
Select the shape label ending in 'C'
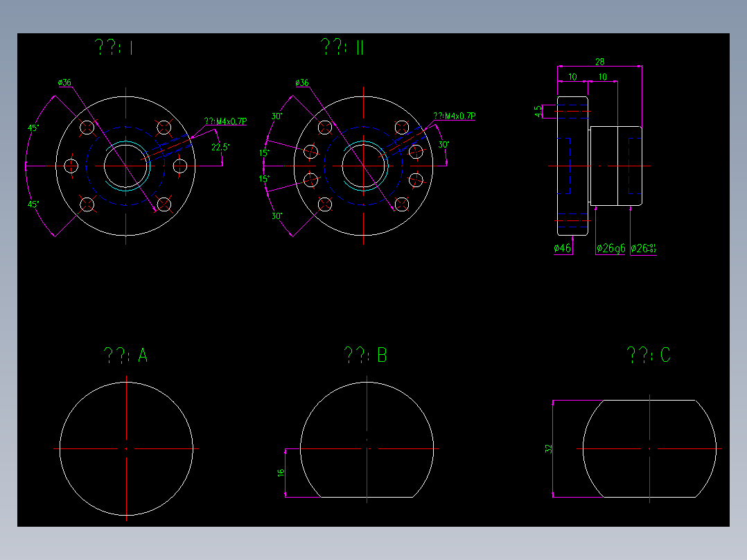point(649,355)
